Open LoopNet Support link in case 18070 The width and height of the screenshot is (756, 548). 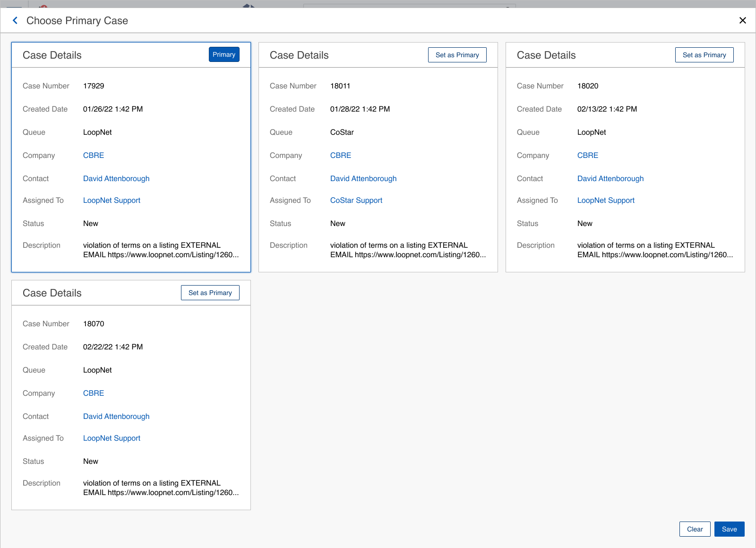click(112, 438)
